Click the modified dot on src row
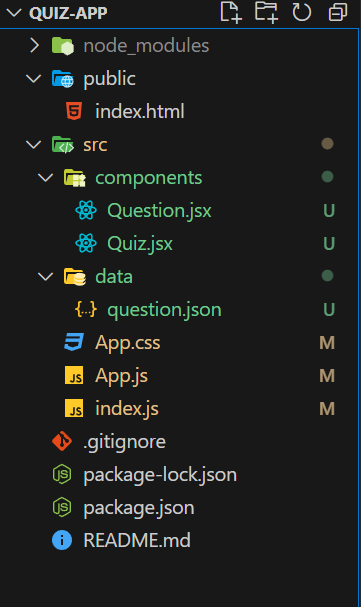361x607 pixels. (x=327, y=144)
